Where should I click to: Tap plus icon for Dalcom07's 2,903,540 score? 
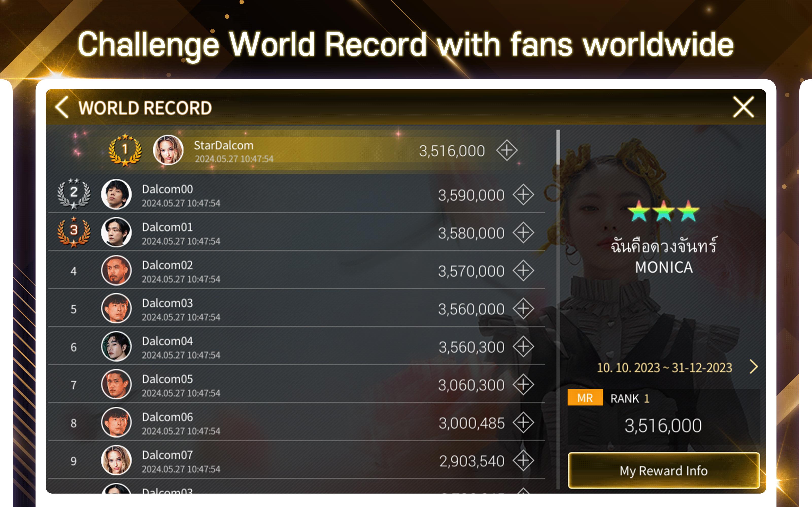pos(523,460)
